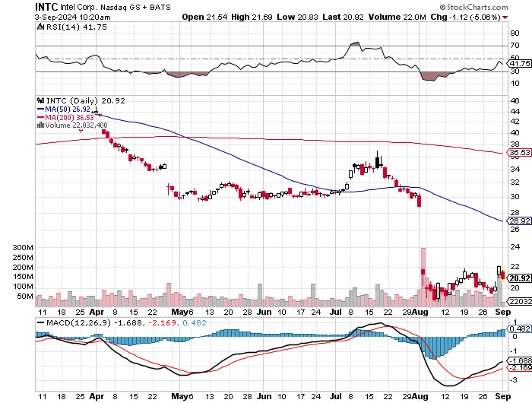Screen dimensions: 532x403
Task: Click the Volume legend bar icon
Action: pos(40,125)
